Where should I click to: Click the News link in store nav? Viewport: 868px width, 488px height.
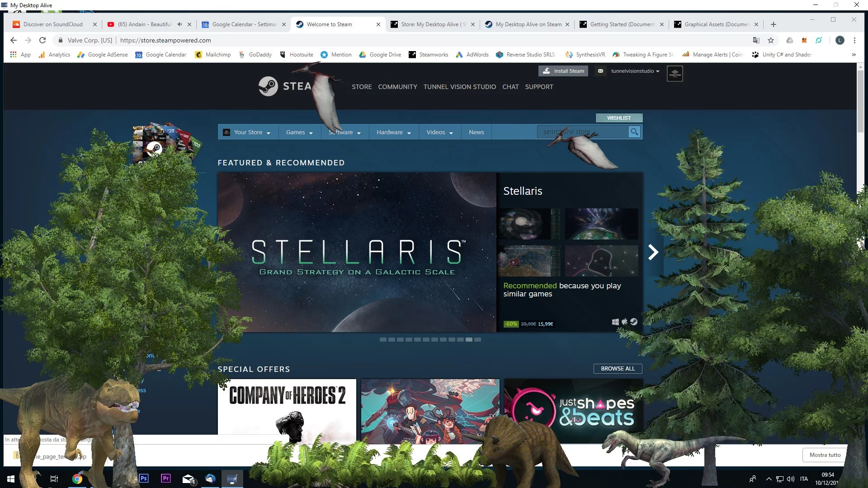pos(476,132)
